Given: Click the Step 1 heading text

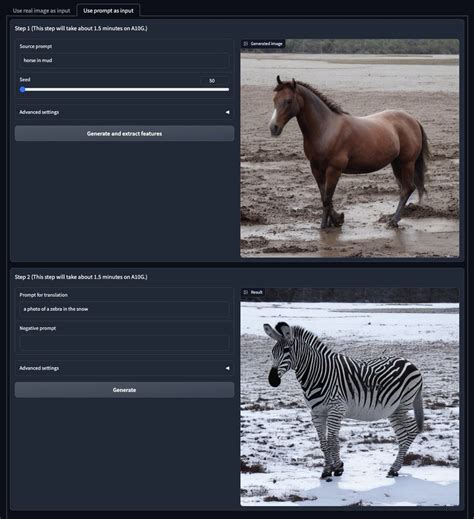Looking at the screenshot, I should pos(81,28).
